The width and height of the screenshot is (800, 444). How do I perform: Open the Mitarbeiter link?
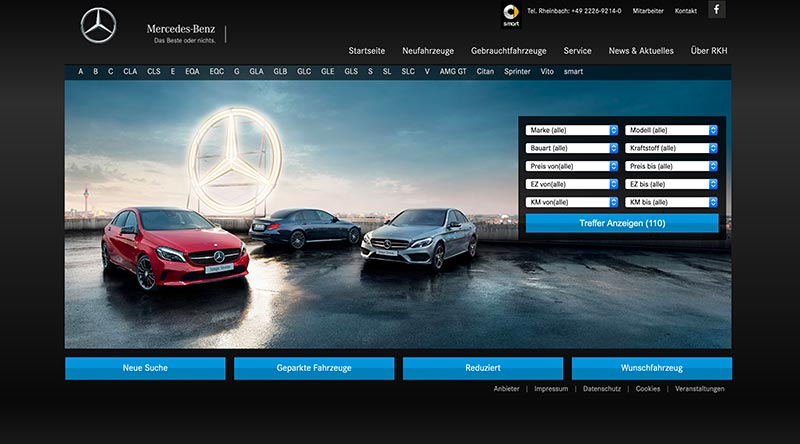pyautogui.click(x=648, y=11)
